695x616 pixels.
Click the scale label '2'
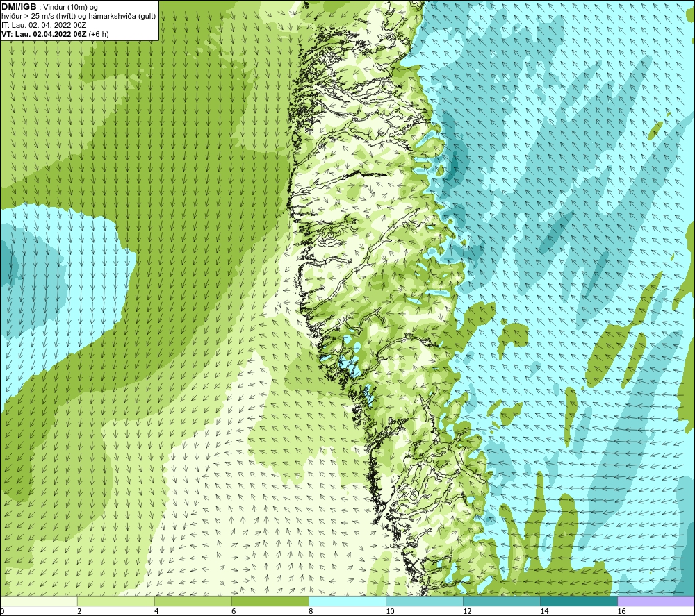click(x=79, y=612)
